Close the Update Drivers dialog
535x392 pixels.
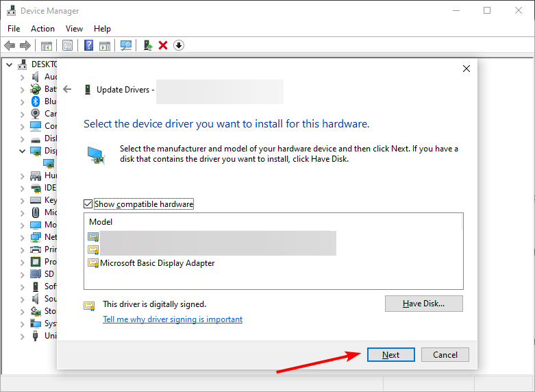click(466, 69)
